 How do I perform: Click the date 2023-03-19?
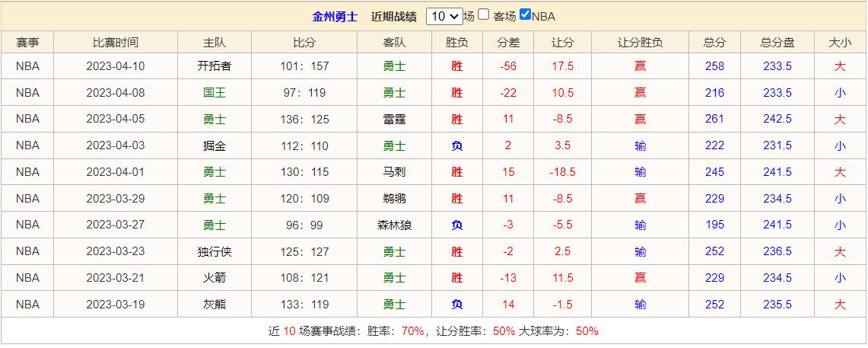pyautogui.click(x=116, y=305)
